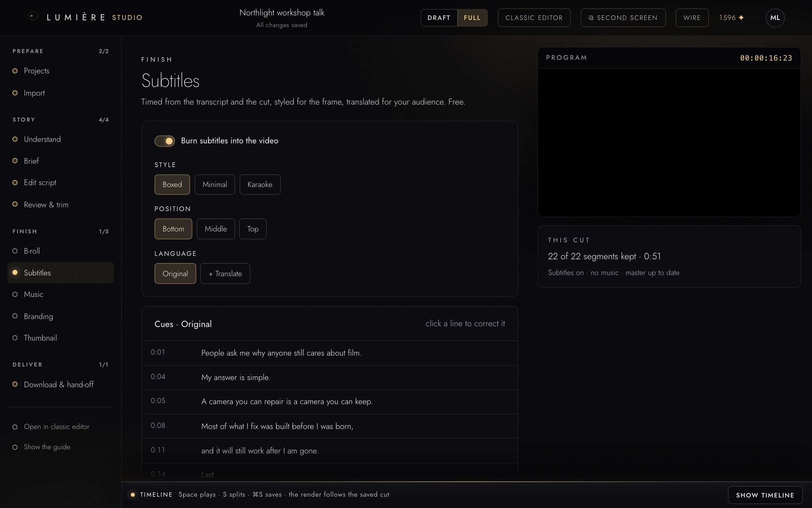Image resolution: width=812 pixels, height=508 pixels.
Task: Open Download & hand-off step
Action: point(60,385)
